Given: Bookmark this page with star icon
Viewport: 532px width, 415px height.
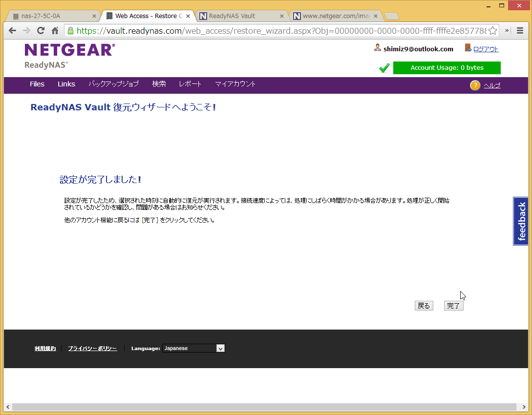Looking at the screenshot, I should [493, 30].
